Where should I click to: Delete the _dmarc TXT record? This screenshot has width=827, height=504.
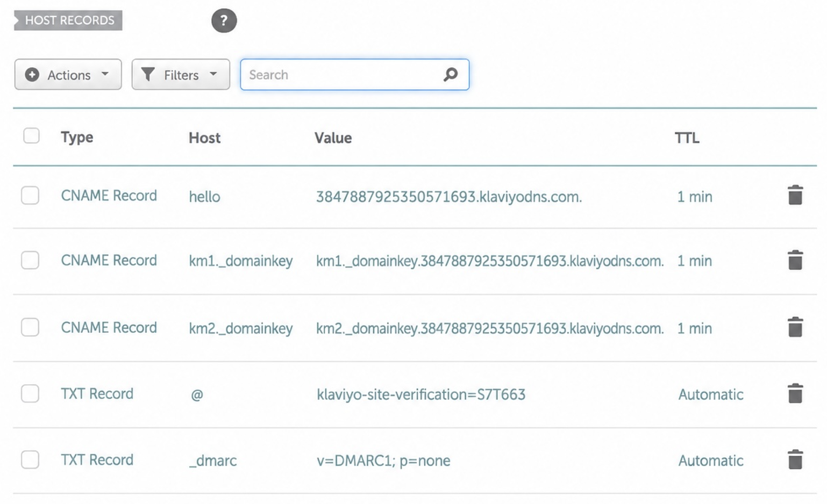795,459
